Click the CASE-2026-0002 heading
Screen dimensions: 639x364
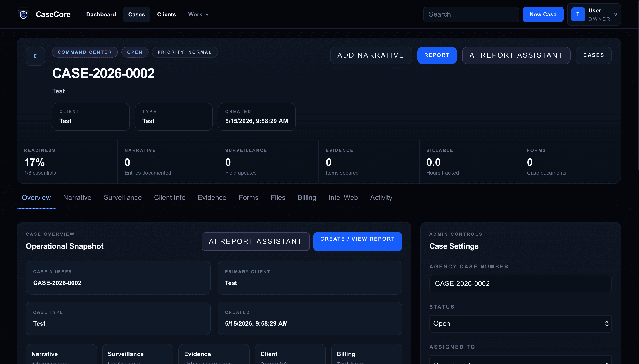click(x=103, y=74)
